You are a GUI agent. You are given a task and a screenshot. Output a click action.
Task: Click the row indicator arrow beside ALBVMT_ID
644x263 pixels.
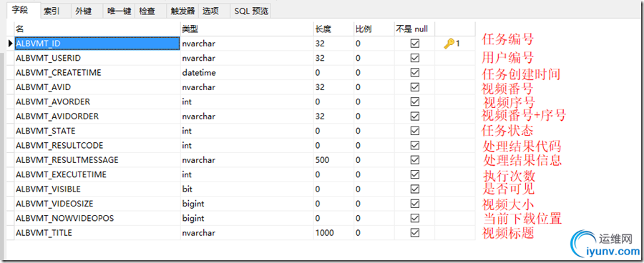11,43
